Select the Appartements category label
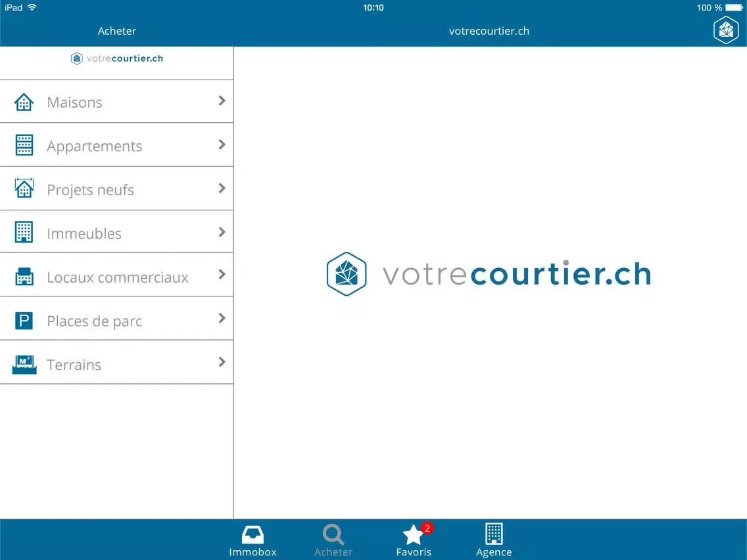This screenshot has width=747, height=560. click(x=94, y=146)
